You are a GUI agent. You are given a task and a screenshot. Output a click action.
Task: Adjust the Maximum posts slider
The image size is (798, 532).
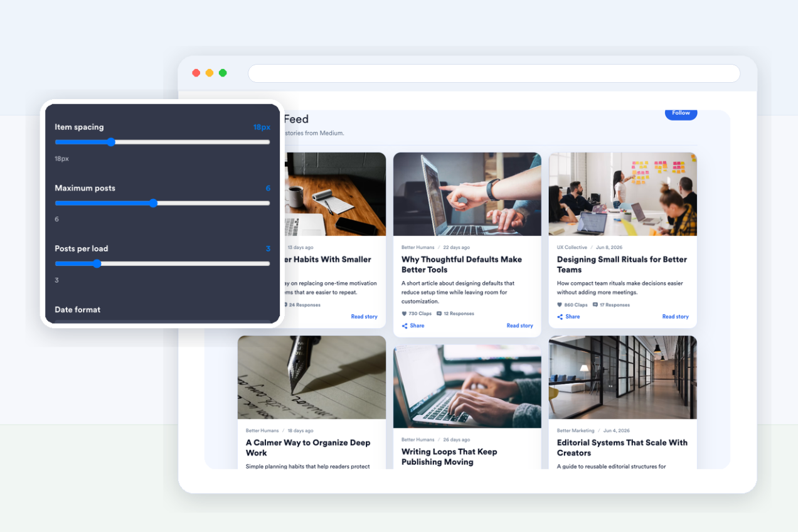coord(162,203)
